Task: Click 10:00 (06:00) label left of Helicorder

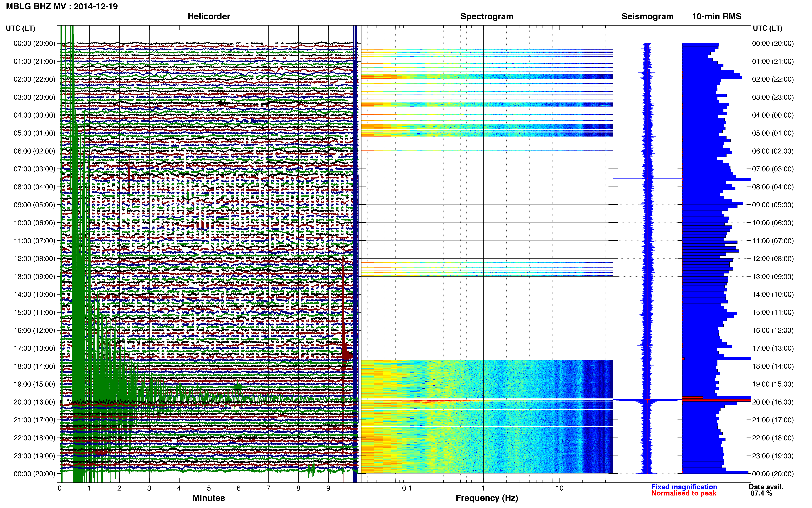Action: [x=34, y=223]
